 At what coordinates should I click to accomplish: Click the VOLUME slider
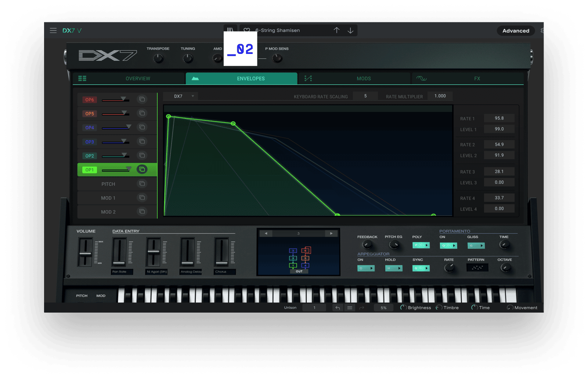click(x=85, y=253)
